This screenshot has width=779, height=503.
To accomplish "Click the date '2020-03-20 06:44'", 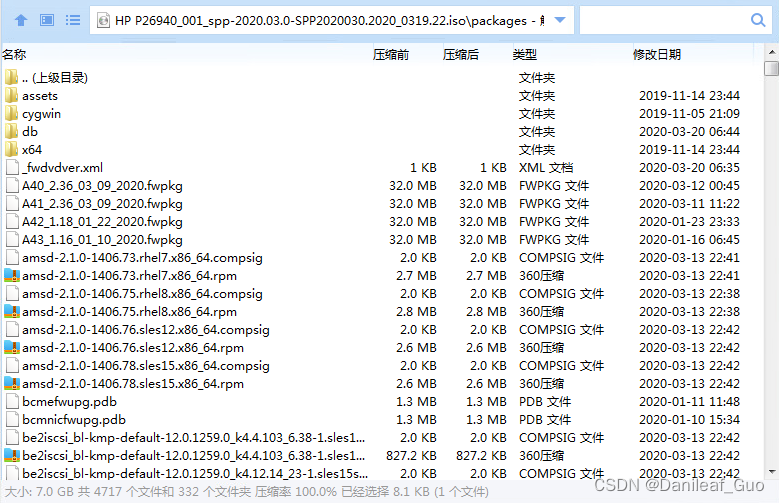I will pyautogui.click(x=689, y=131).
